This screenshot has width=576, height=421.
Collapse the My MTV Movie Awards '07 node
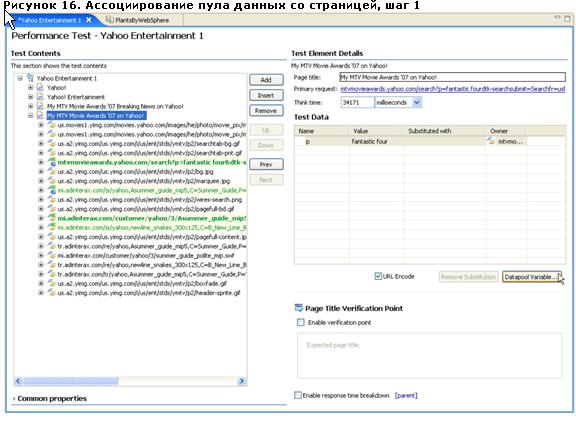point(31,116)
